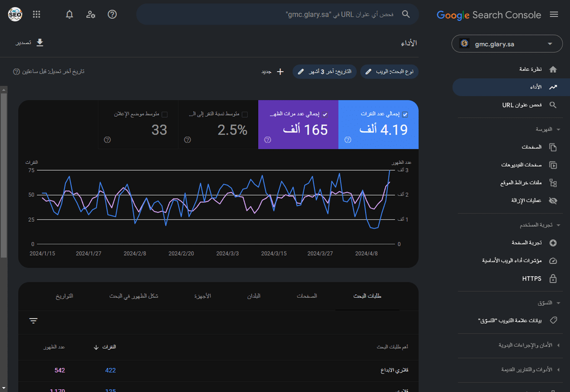Click the 542 impressions value
Screen dimensions: 570x392
pos(60,370)
